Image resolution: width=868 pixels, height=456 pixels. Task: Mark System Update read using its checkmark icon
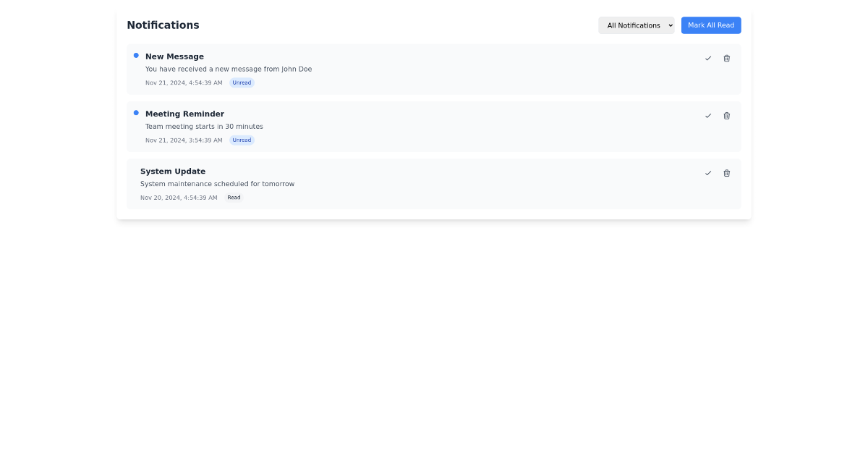pos(708,173)
